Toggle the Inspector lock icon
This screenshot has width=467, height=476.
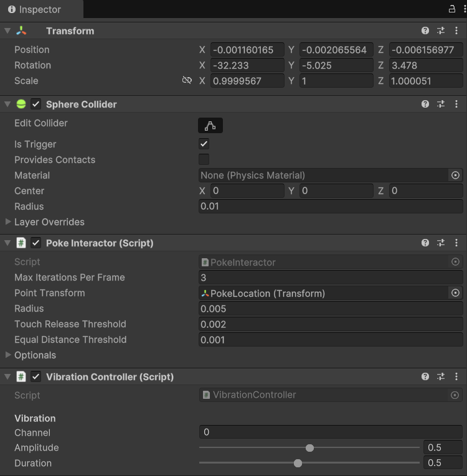452,9
